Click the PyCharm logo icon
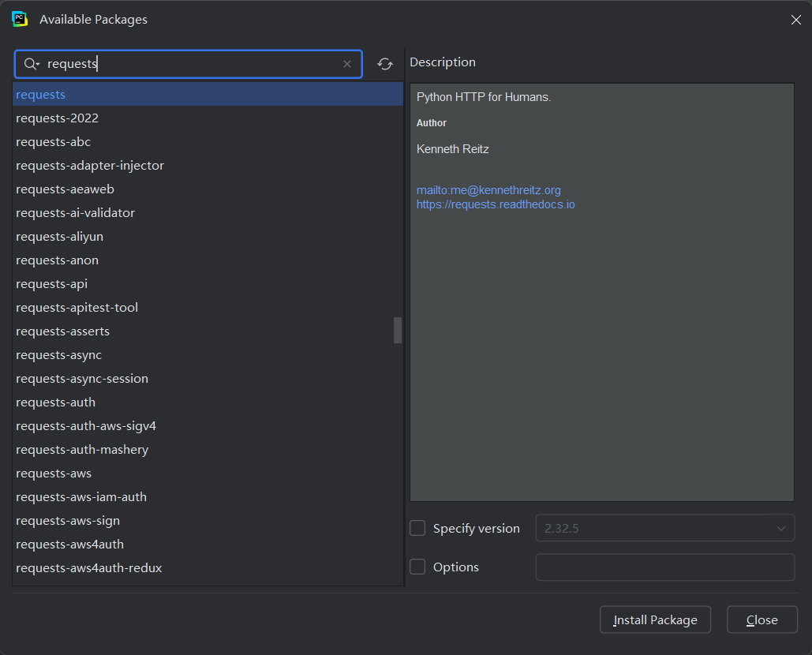The image size is (812, 655). (20, 19)
